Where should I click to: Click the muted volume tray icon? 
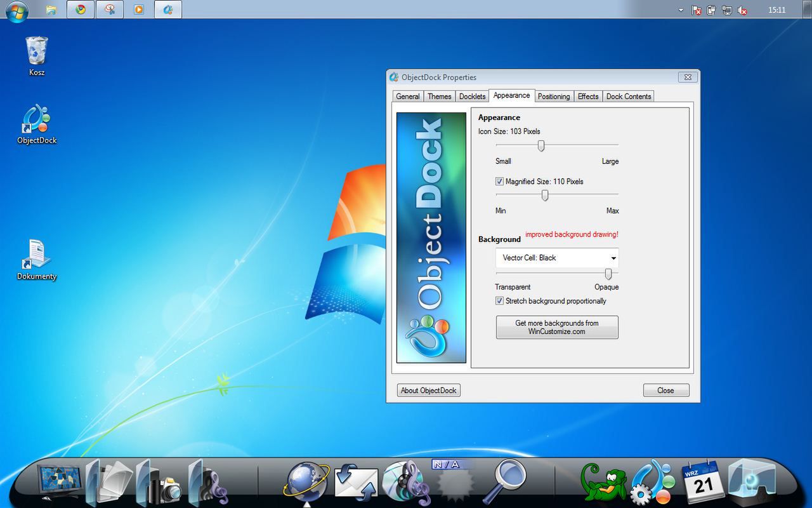pyautogui.click(x=742, y=10)
